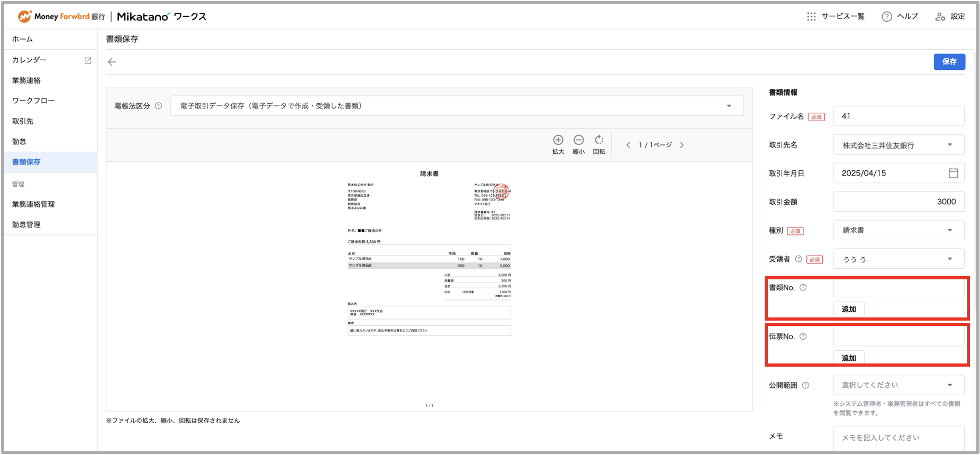The width and height of the screenshot is (980, 455).
Task: Click the 設定 label in header
Action: coord(958,16)
